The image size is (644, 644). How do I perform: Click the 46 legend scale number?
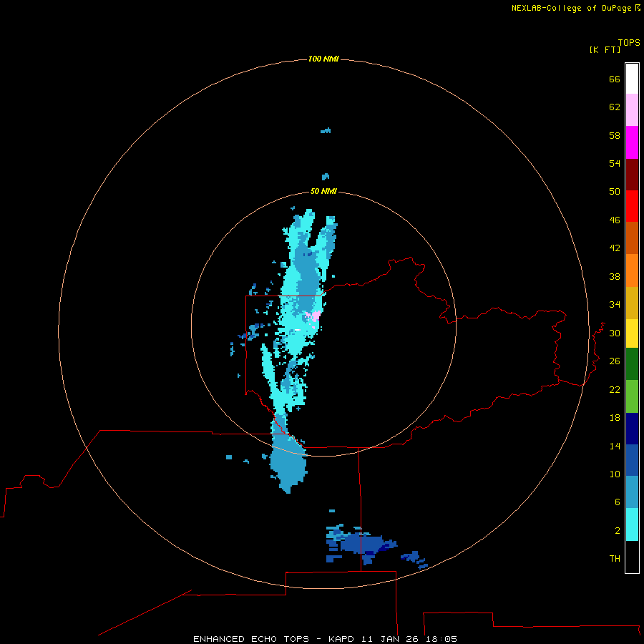point(615,220)
